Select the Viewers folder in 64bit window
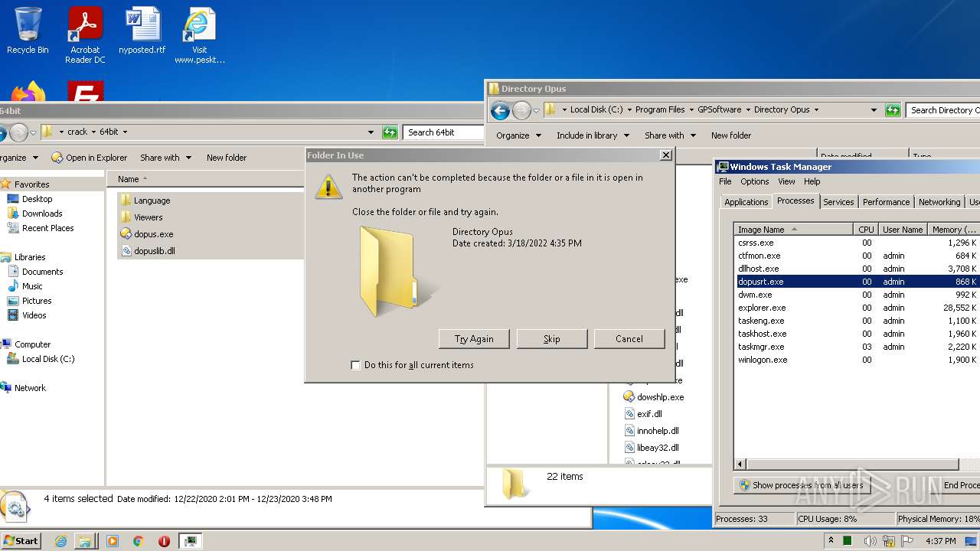 148,217
